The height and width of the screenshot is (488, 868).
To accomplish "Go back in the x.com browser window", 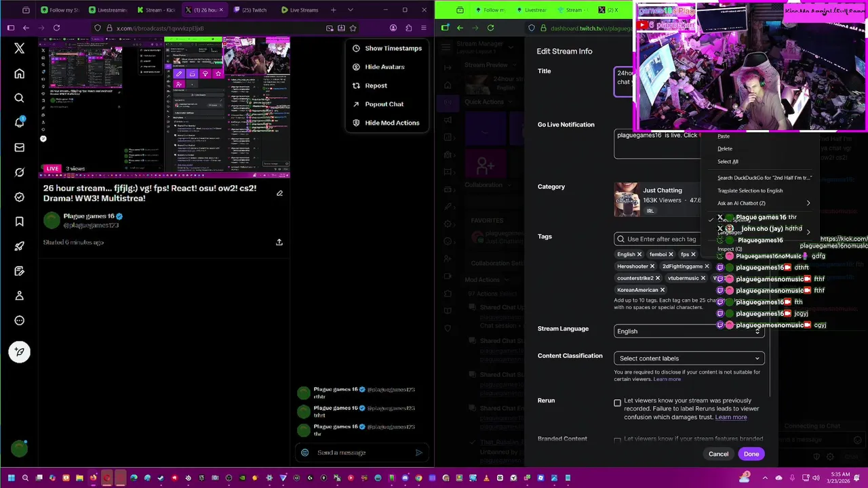I will click(26, 28).
